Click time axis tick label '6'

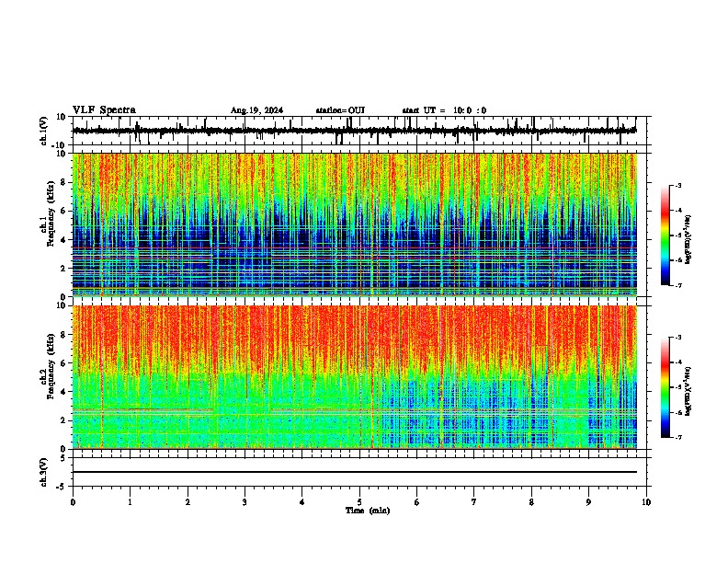[417, 502]
